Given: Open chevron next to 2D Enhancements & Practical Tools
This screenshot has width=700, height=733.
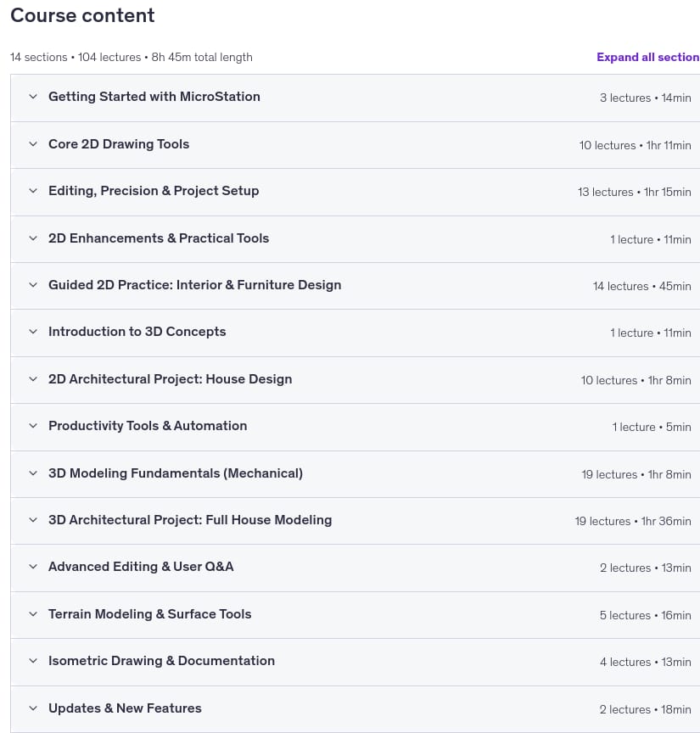Looking at the screenshot, I should [33, 238].
